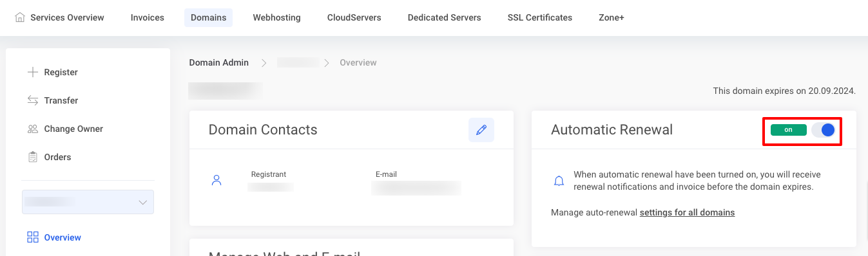868x256 pixels.
Task: Click the 'Domain Contacts' heading
Action: pos(263,129)
